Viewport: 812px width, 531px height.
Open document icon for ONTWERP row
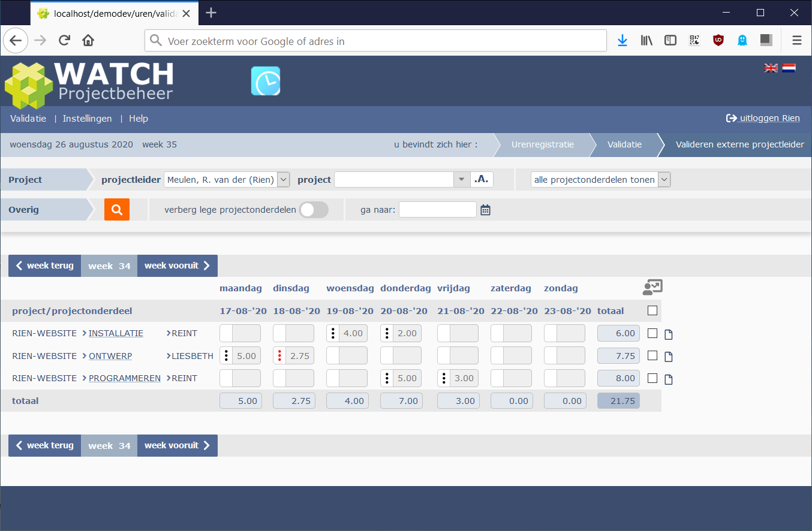669,357
